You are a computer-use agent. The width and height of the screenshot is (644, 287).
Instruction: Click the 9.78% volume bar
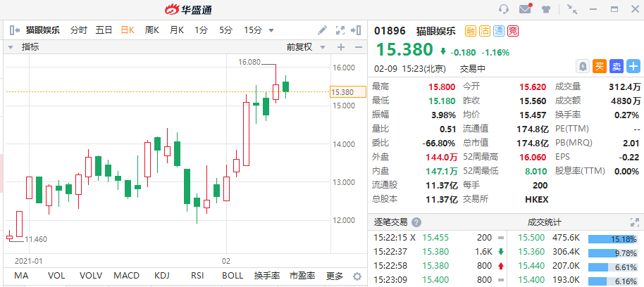click(x=613, y=253)
